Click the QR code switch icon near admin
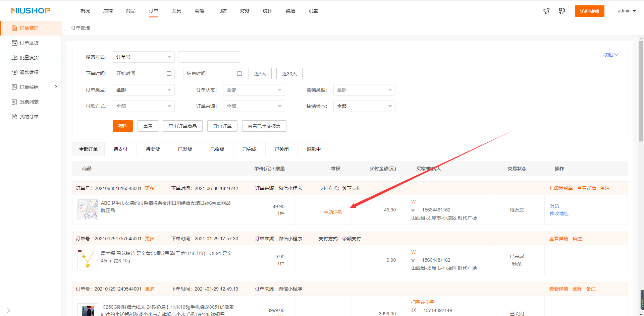This screenshot has width=644, height=316. [562, 11]
